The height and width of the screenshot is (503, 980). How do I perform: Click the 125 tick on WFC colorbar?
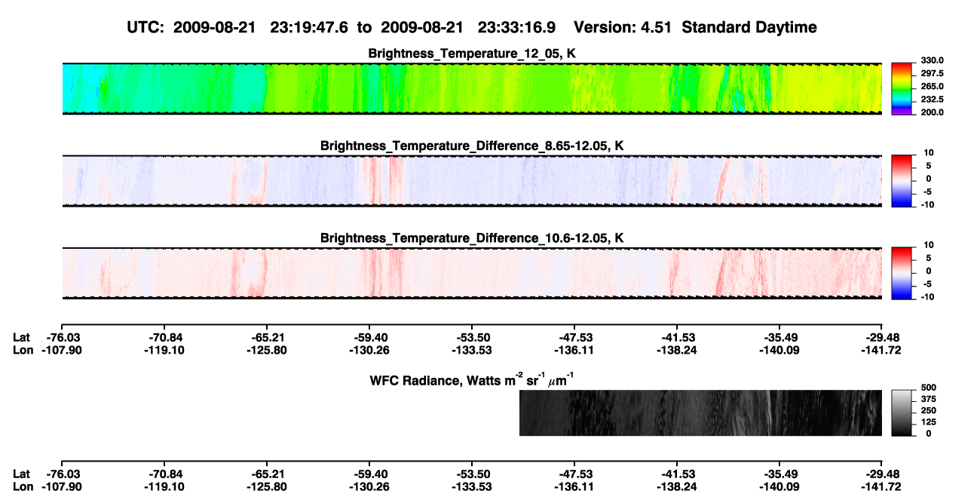click(928, 422)
